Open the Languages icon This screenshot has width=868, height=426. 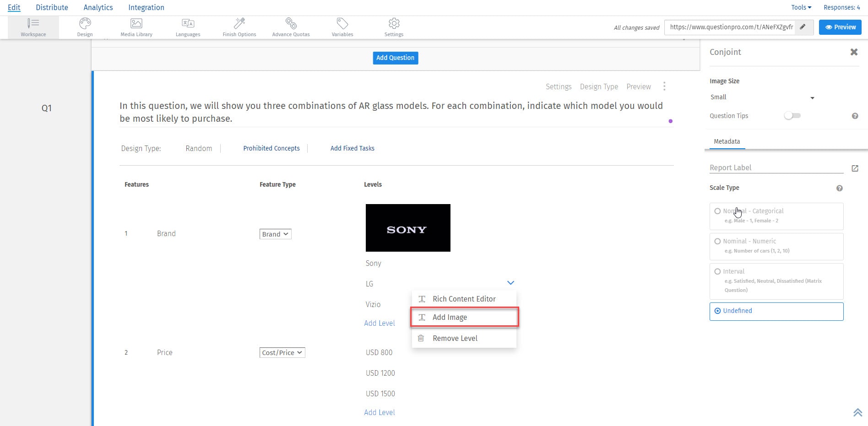point(188,24)
